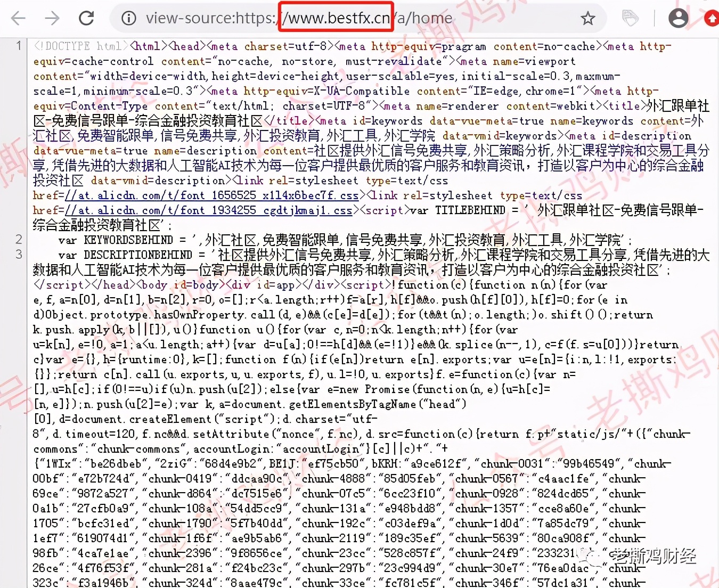719x588 pixels.
Task: Open site info icon in address bar
Action: (x=128, y=19)
